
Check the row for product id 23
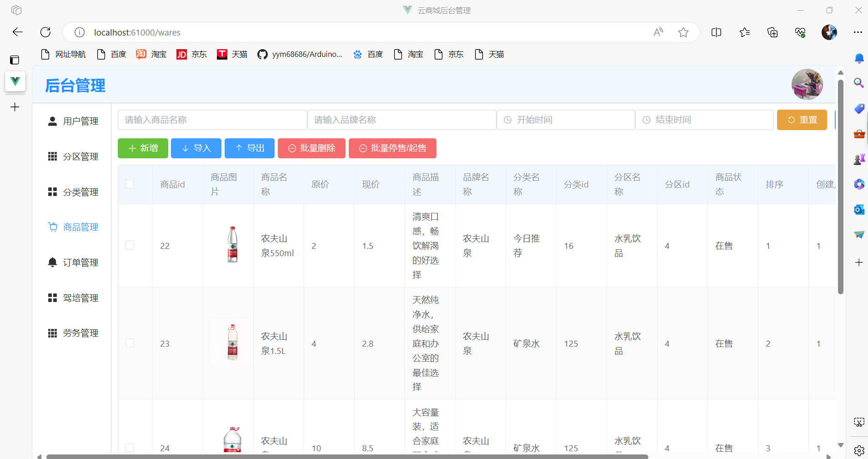130,343
